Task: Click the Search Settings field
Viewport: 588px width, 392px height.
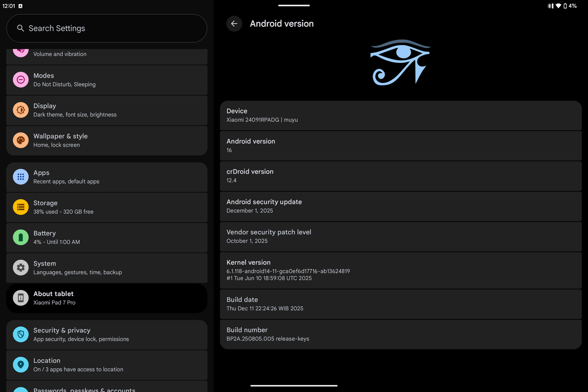Action: coord(107,28)
